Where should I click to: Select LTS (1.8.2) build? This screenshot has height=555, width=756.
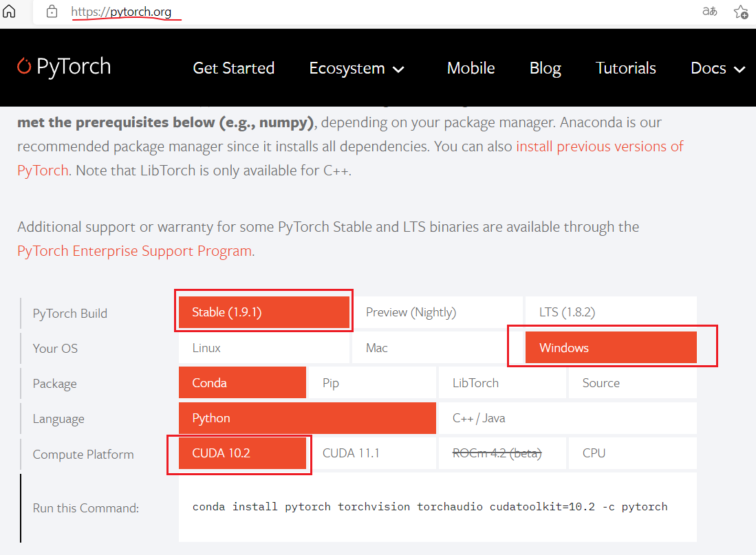click(611, 312)
